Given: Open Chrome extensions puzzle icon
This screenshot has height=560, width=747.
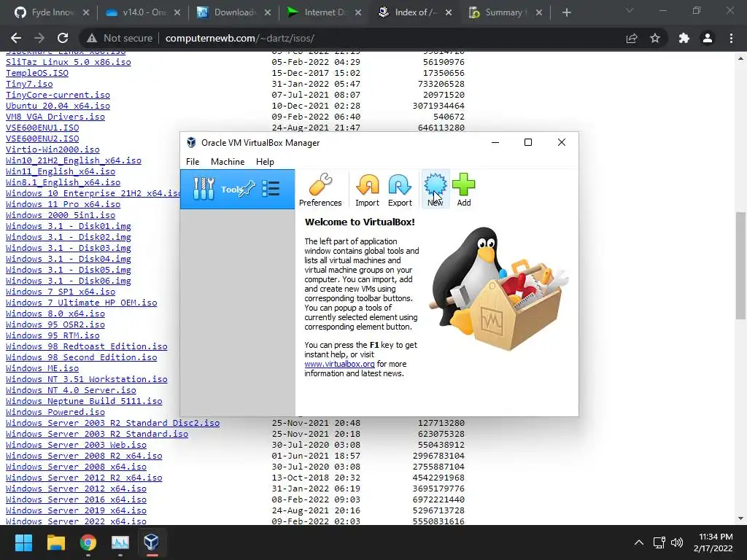Looking at the screenshot, I should [x=684, y=38].
